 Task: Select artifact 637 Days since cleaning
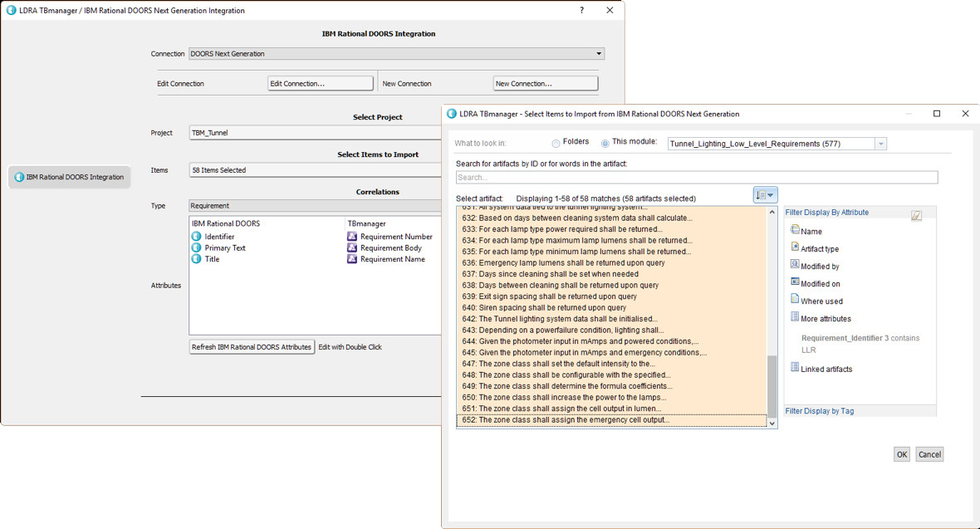pos(611,274)
